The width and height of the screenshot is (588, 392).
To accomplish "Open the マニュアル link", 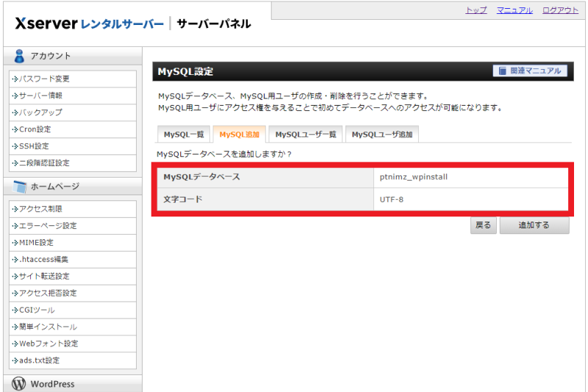I will click(x=514, y=10).
